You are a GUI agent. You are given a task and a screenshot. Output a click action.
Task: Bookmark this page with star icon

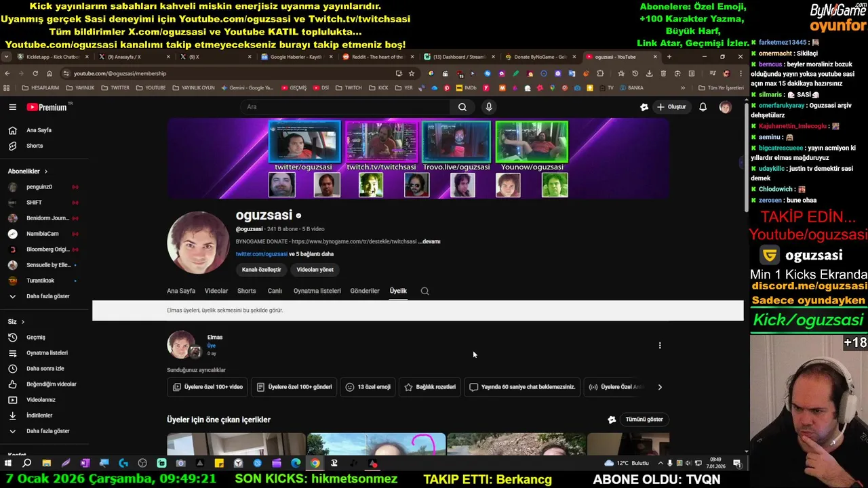point(410,73)
